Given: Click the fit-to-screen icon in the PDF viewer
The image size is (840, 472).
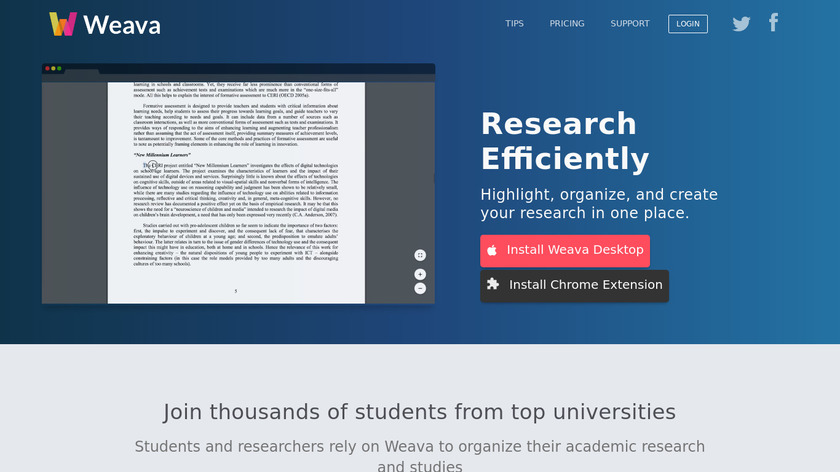Looking at the screenshot, I should pyautogui.click(x=420, y=255).
